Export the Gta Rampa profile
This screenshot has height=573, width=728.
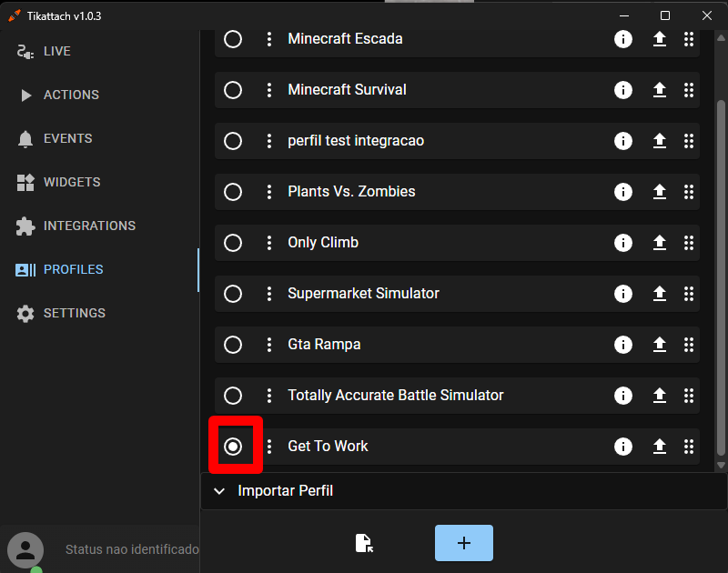coord(660,345)
